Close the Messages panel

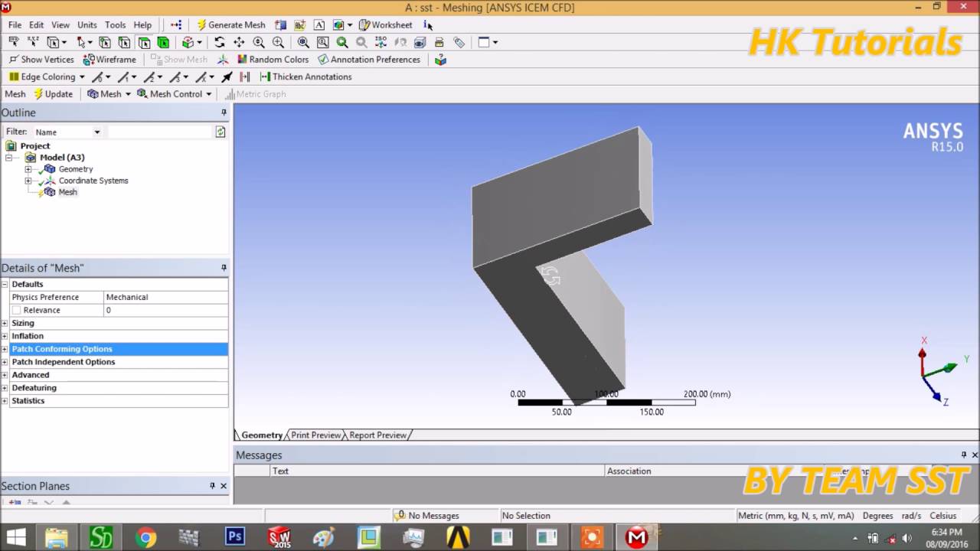pos(975,455)
